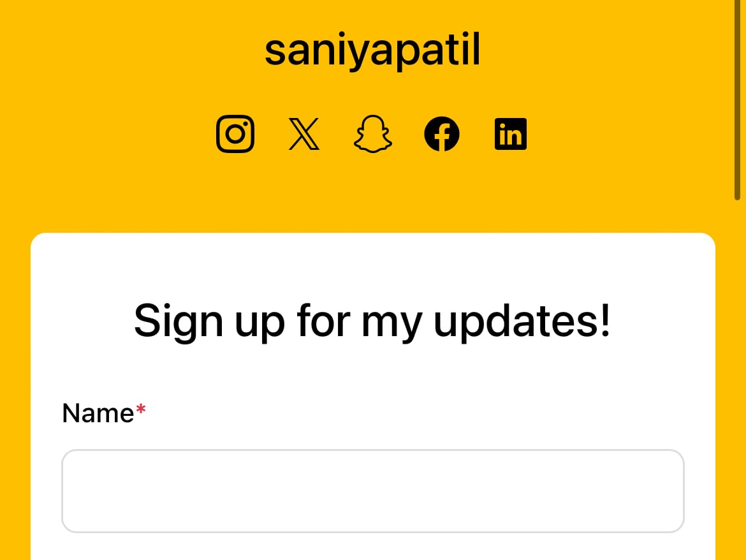Image resolution: width=746 pixels, height=560 pixels.
Task: Open the Facebook profile icon
Action: 441,134
